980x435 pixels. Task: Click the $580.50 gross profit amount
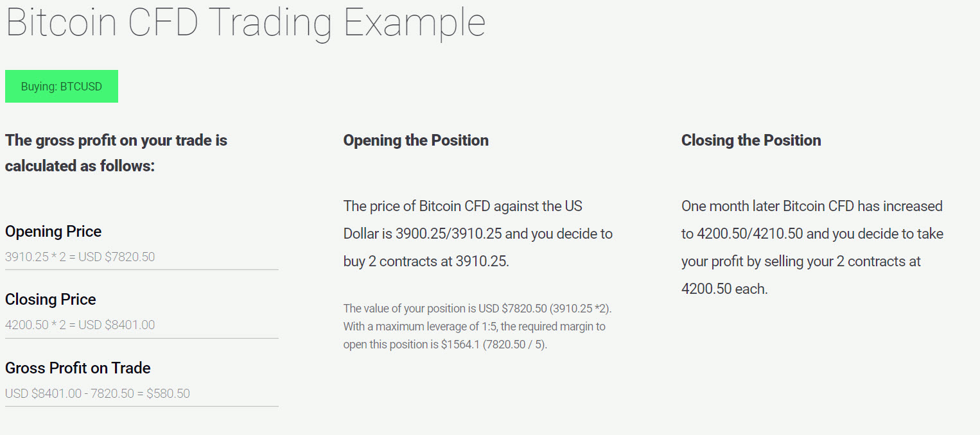(x=168, y=393)
